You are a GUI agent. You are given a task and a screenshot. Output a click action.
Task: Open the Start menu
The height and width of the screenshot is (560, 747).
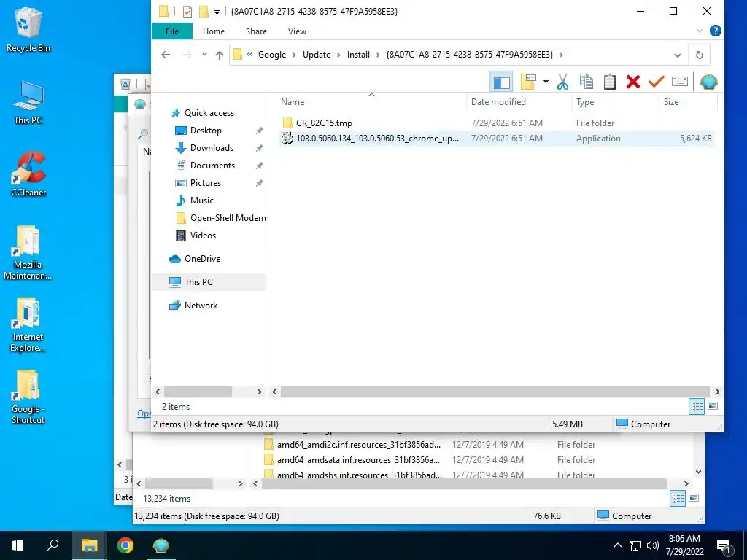pos(18,545)
